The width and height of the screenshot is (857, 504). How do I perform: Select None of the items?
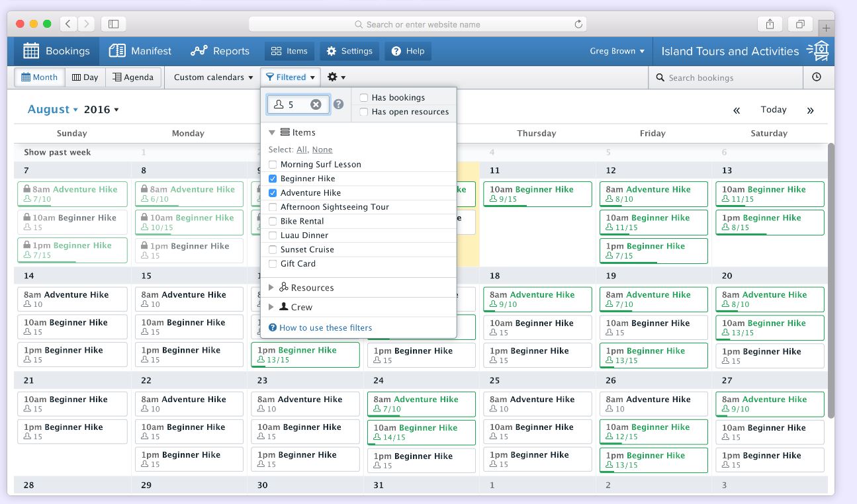322,150
